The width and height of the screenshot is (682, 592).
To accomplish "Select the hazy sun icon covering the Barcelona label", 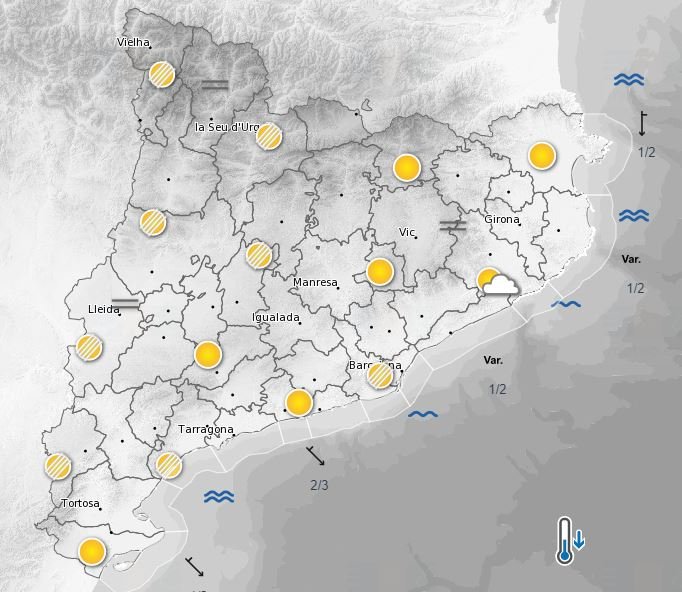I will [379, 375].
